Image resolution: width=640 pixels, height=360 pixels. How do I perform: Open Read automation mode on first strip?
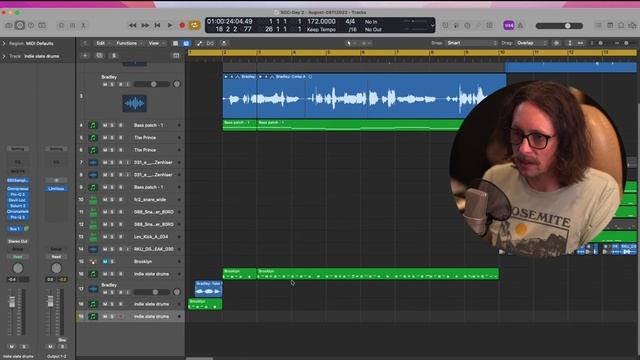[x=18, y=257]
